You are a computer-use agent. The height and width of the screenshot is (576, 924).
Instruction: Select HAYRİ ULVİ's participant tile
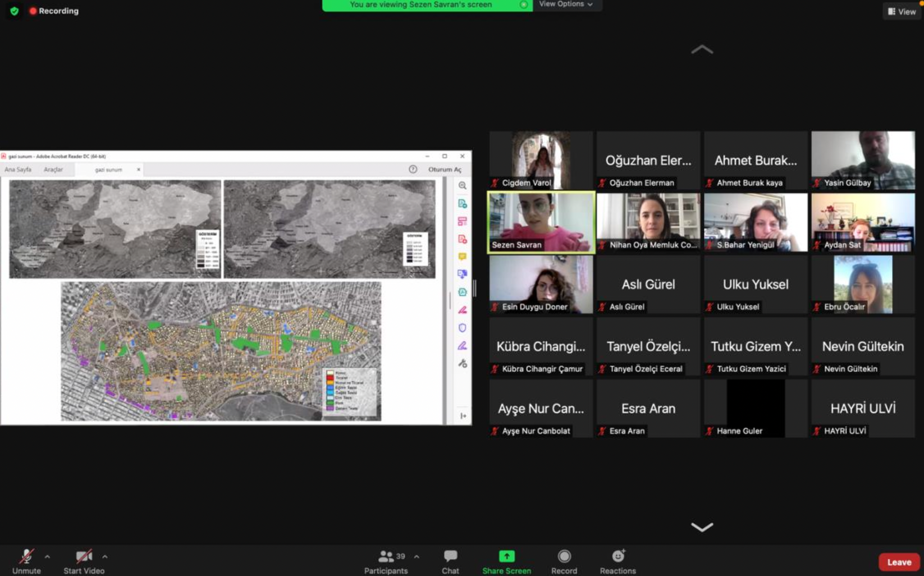(x=863, y=409)
